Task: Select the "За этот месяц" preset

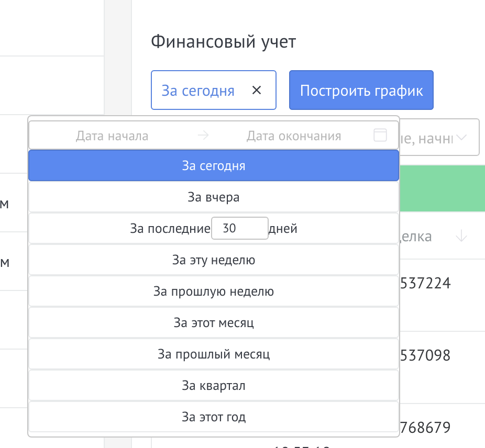Action: point(214,323)
